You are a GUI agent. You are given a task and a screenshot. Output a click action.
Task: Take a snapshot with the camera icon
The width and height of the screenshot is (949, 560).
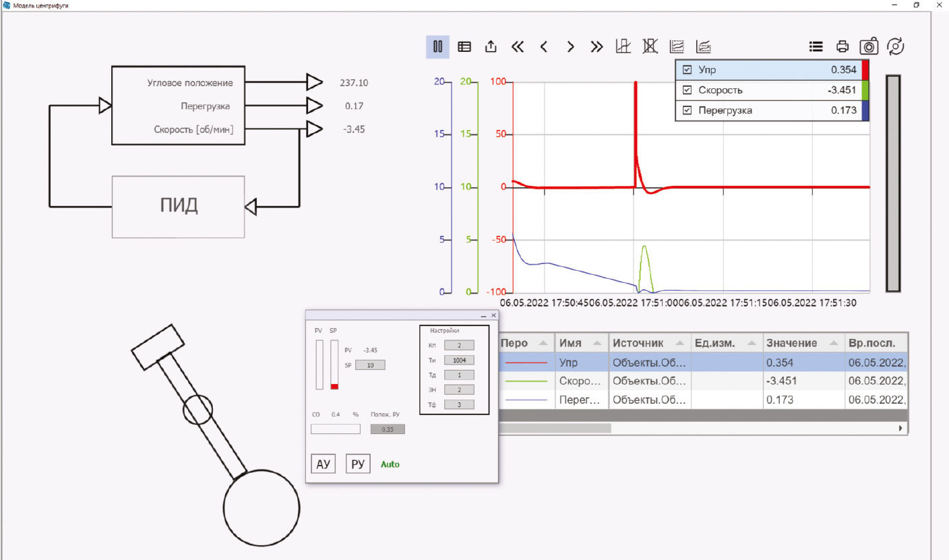869,46
